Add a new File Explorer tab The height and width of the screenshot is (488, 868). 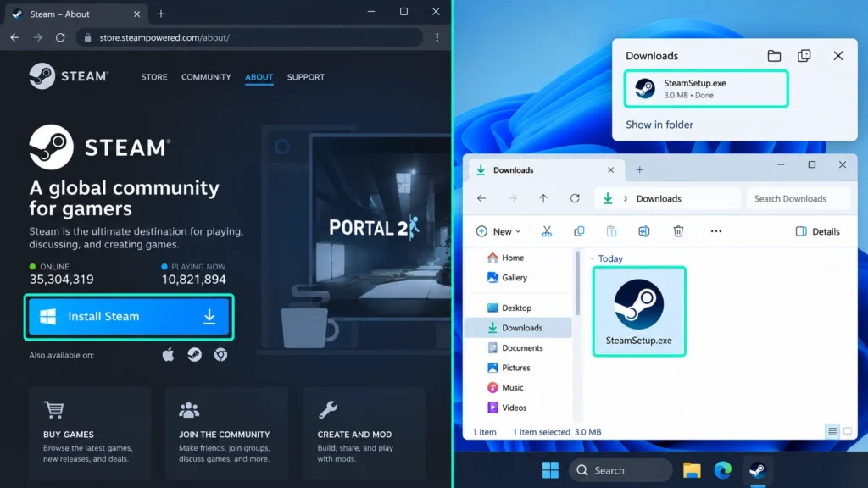click(639, 169)
